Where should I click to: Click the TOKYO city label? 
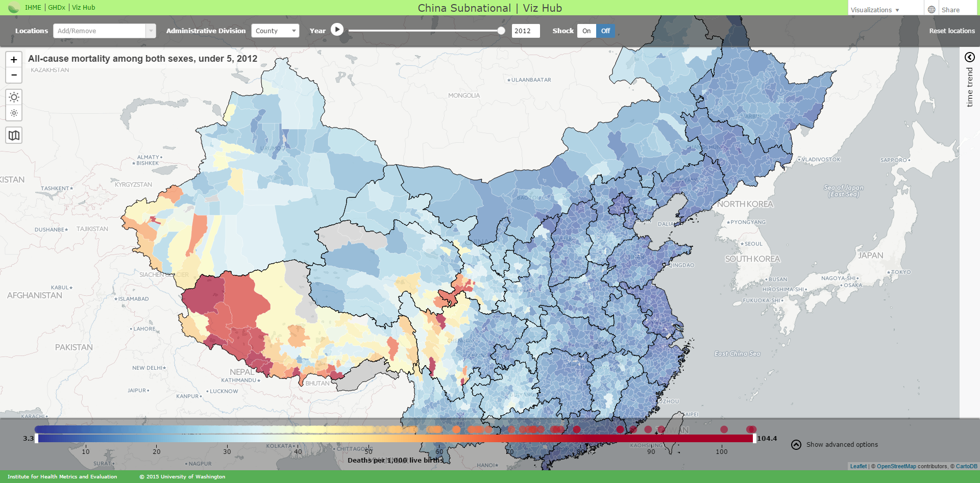899,272
